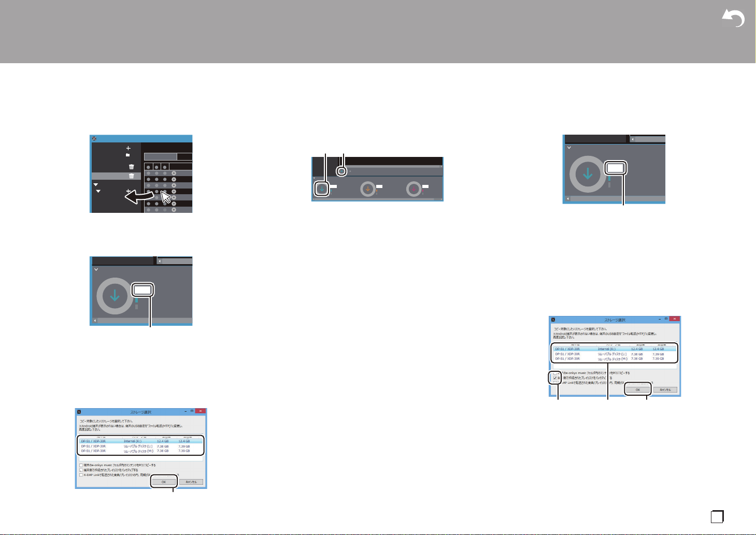This screenshot has width=756, height=535.
Task: Click the curved return arrow icon in header
Action: pos(733,19)
